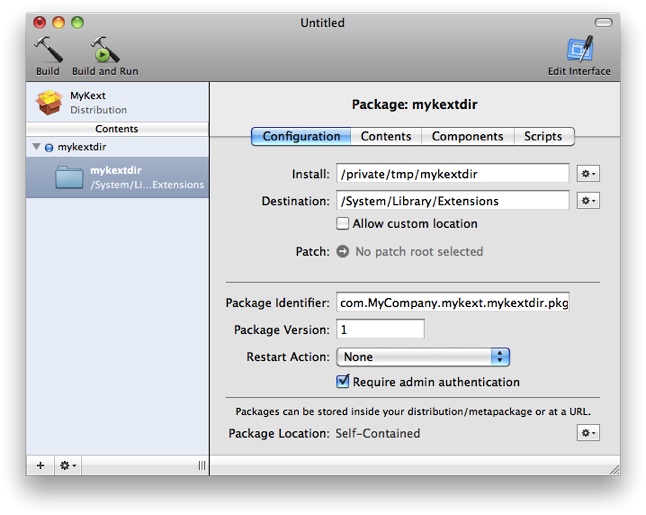Image resolution: width=646 pixels, height=515 pixels.
Task: Click the Package Identifier text field
Action: point(453,302)
